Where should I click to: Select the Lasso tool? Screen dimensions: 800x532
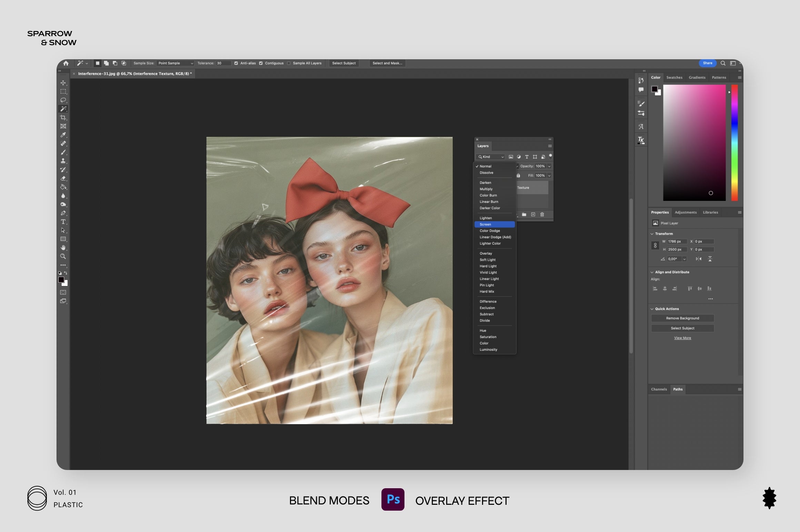point(63,100)
